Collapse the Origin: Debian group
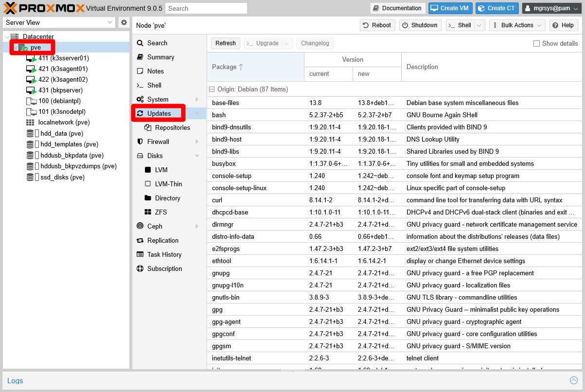The image size is (585, 392). [x=212, y=89]
